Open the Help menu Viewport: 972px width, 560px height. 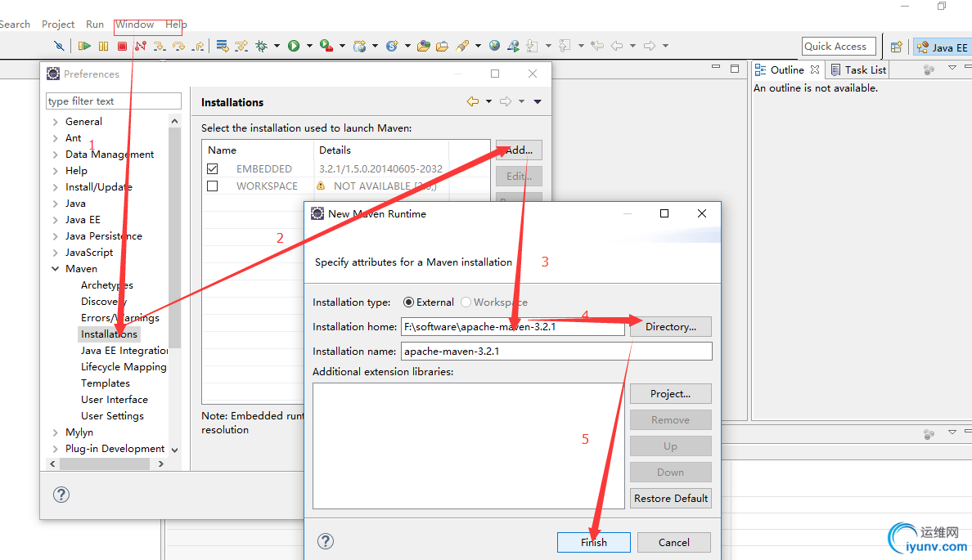175,25
